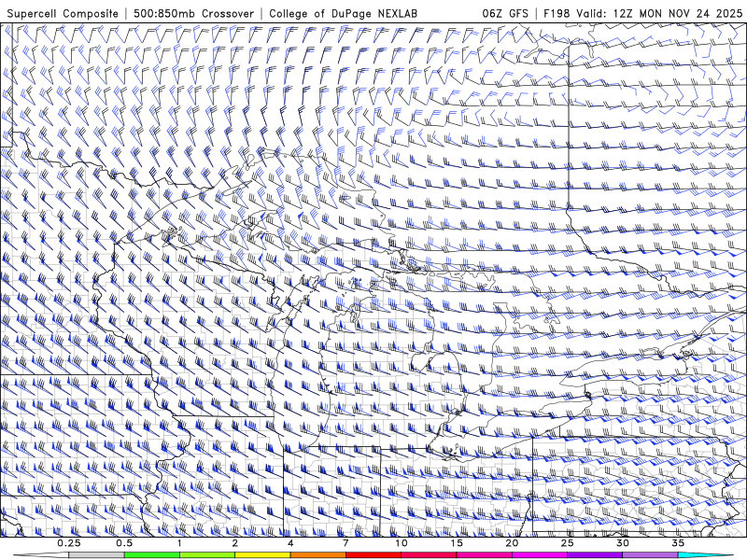Click the '1' legend value
The image size is (747, 560).
pyautogui.click(x=179, y=543)
